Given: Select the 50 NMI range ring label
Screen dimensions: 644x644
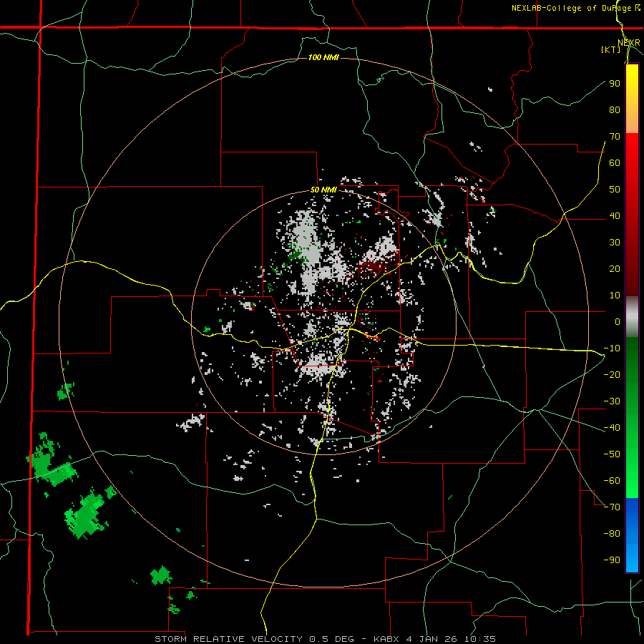Looking at the screenshot, I should point(323,190).
